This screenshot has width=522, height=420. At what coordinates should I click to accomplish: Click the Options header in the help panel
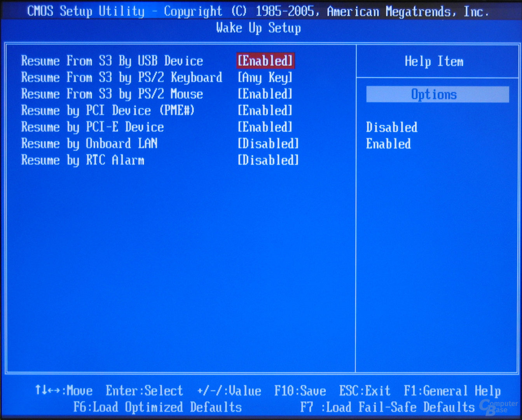pyautogui.click(x=437, y=94)
